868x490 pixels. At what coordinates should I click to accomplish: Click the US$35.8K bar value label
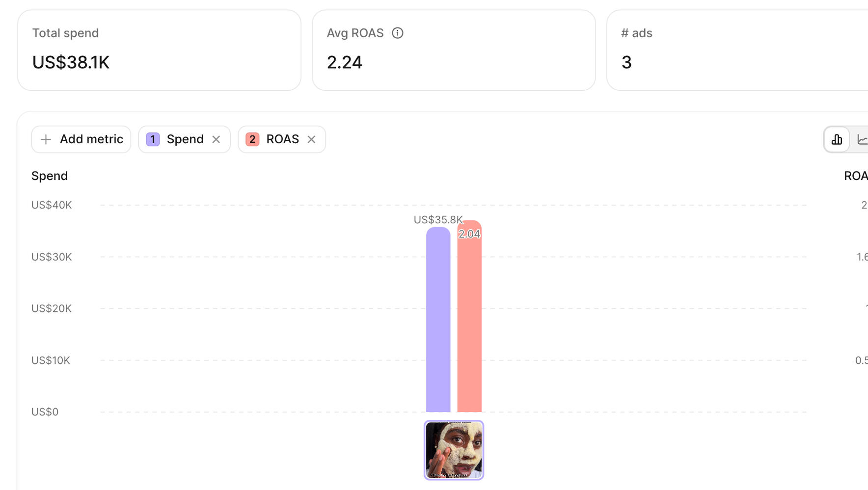(x=438, y=220)
